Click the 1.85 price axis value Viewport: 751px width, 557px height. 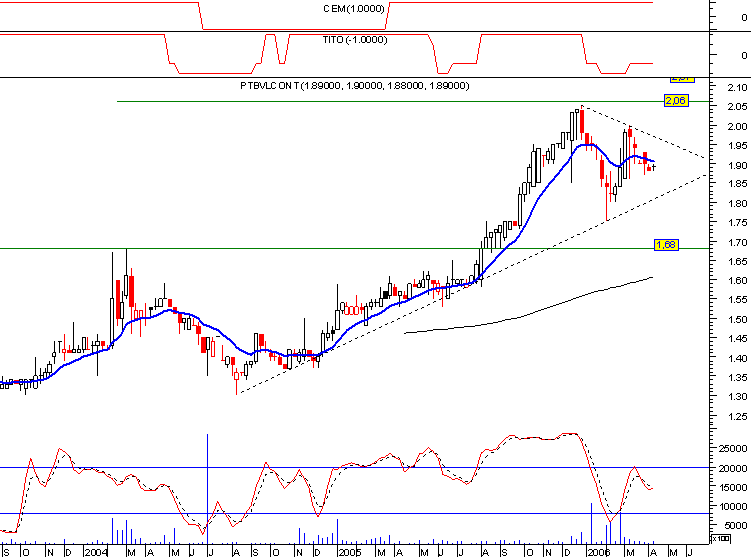(737, 184)
